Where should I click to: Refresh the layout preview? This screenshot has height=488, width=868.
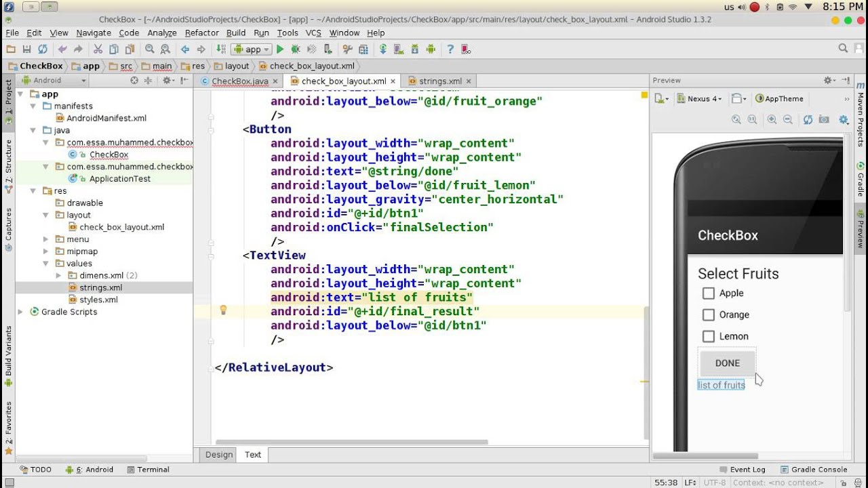click(808, 120)
